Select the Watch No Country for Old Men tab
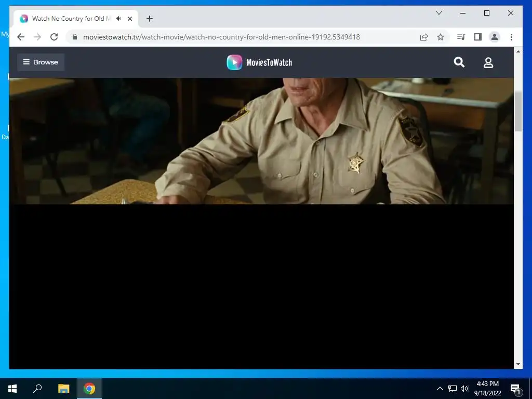532x399 pixels. click(76, 19)
